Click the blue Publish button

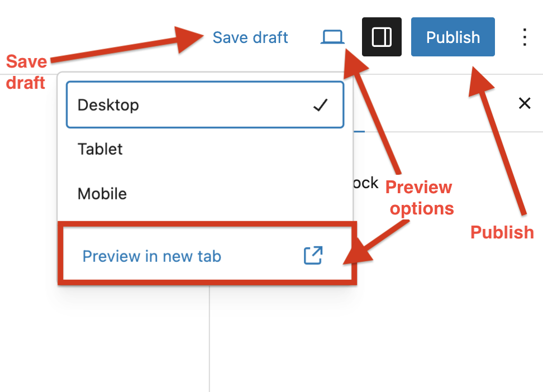tap(453, 37)
